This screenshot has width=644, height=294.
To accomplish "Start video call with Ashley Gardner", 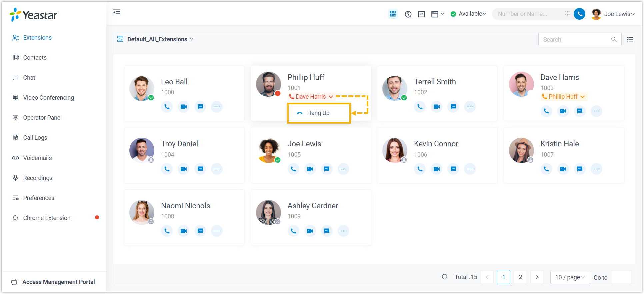I will 310,231.
